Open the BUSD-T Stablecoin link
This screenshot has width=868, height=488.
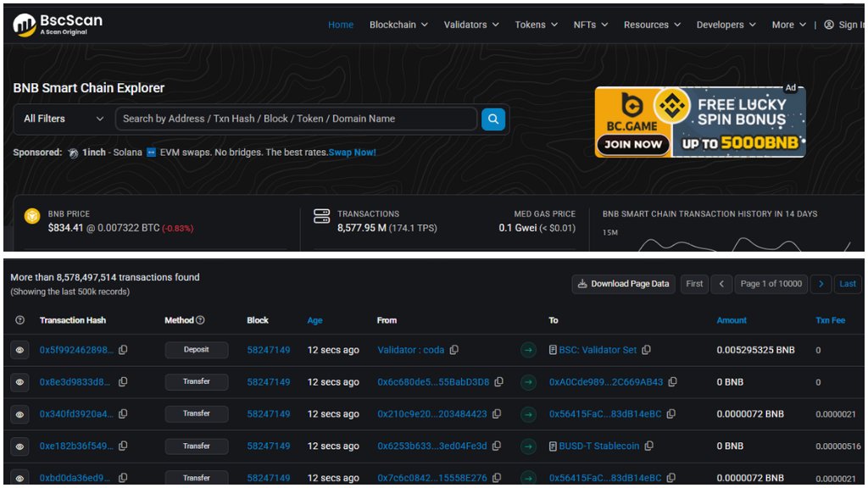599,446
